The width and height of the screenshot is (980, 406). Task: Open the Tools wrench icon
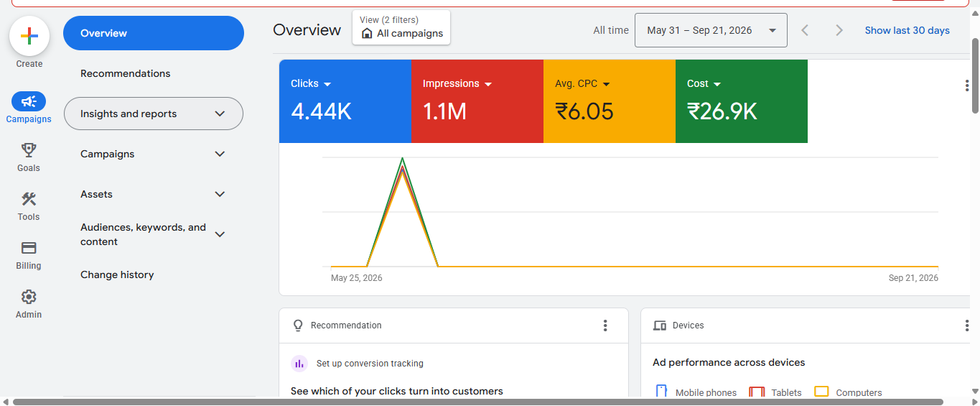click(x=29, y=199)
